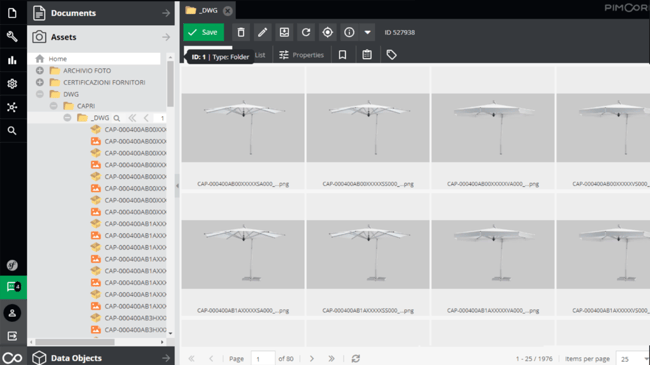Open the search magnifier in left sidebar
This screenshot has height=365, width=650.
(12, 131)
